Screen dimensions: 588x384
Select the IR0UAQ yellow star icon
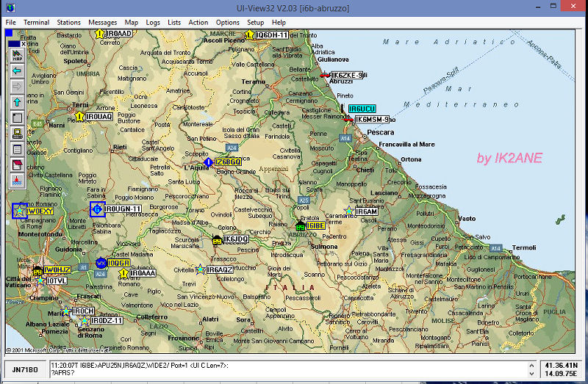(x=79, y=117)
